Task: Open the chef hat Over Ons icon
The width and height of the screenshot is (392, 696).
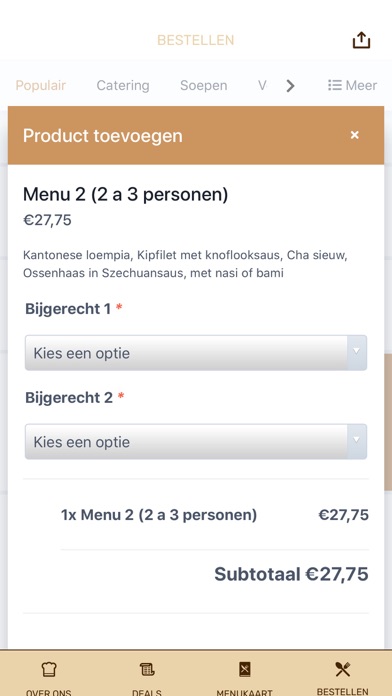Action: coord(49,669)
